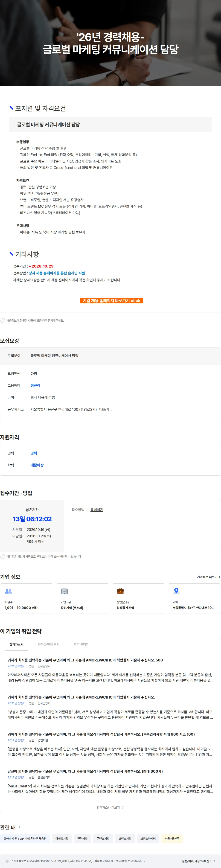Open the 2021 하반기 essay question ending in 500

[x=85, y=660]
